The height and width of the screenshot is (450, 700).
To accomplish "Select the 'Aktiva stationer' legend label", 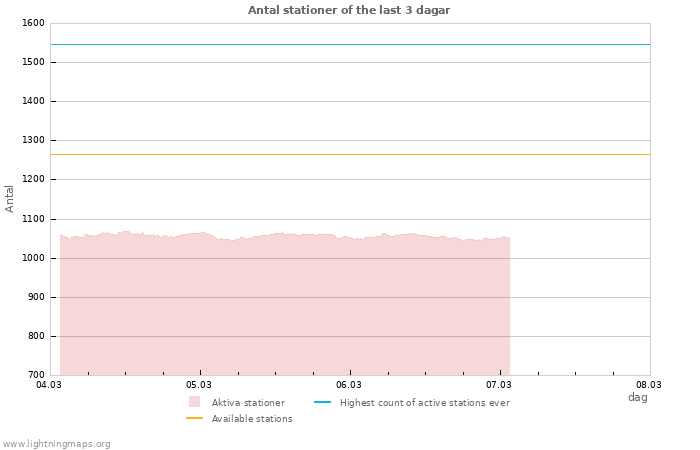I will point(248,403).
